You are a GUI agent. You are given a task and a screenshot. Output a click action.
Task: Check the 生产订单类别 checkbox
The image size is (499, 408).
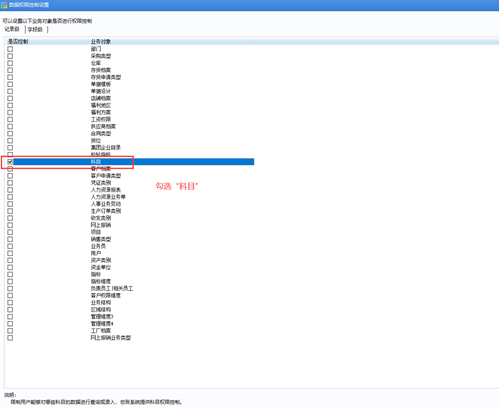click(10, 211)
